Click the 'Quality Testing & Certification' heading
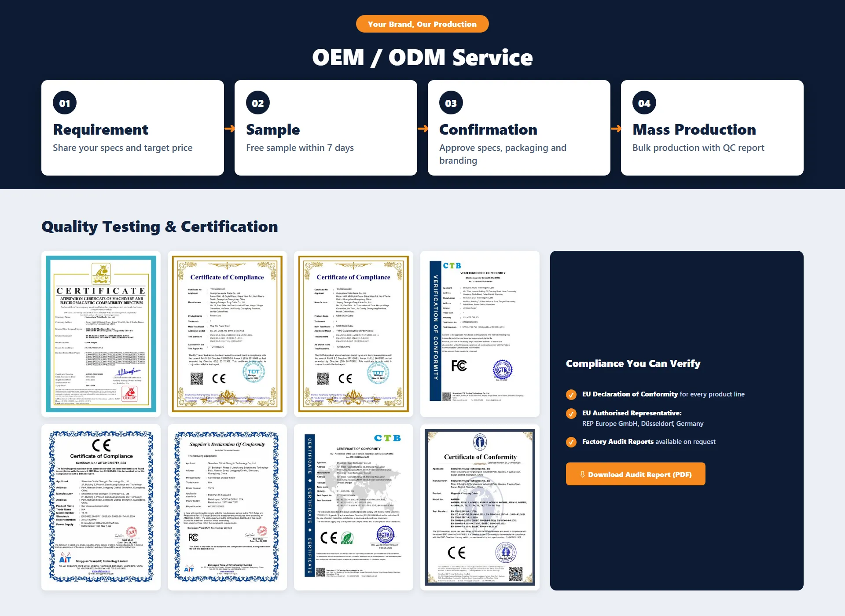This screenshot has height=616, width=845. pyautogui.click(x=160, y=227)
